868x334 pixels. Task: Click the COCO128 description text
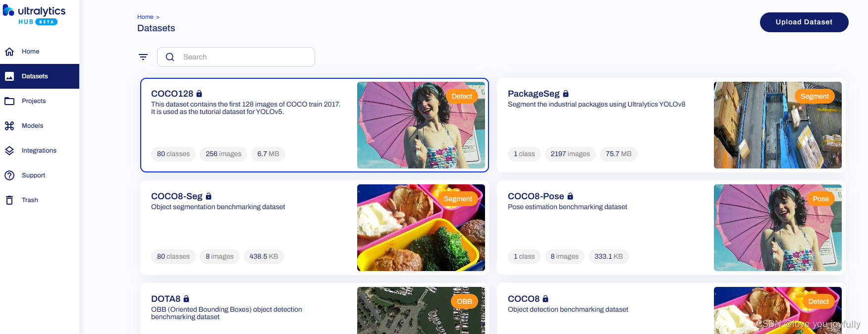(246, 108)
